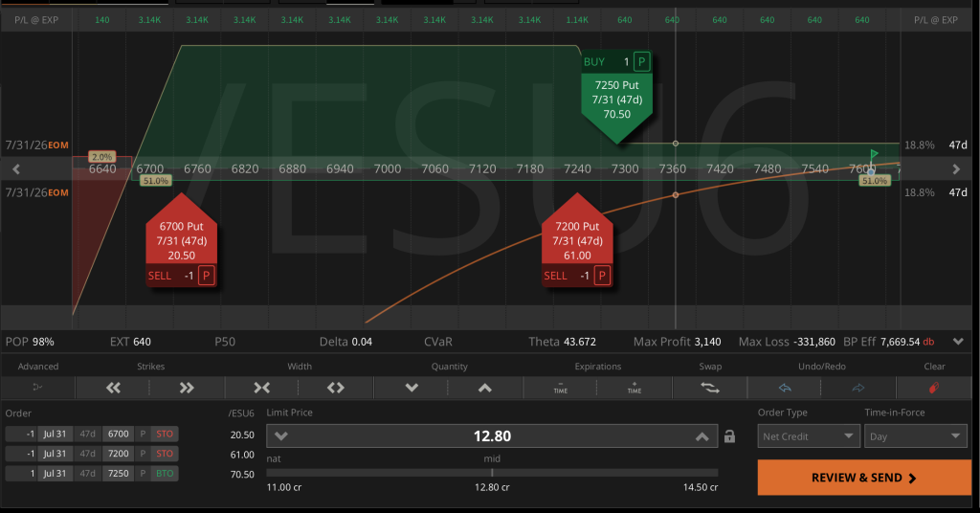Open the Time-in-Force Day dropdown

915,436
